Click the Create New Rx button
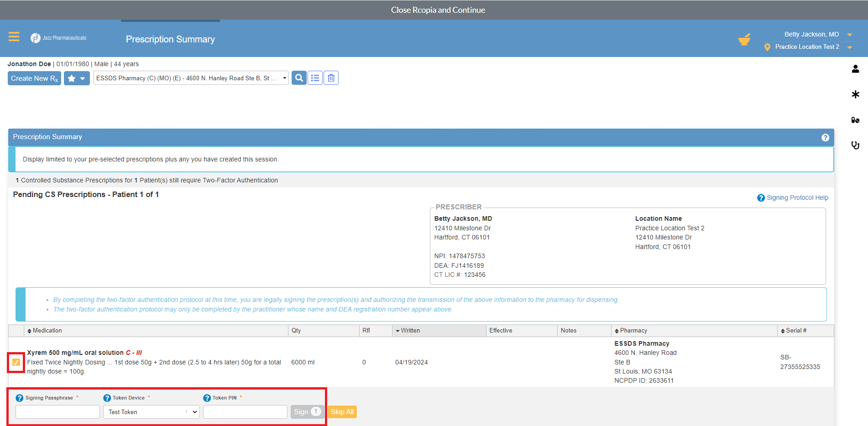This screenshot has height=426, width=868. tap(34, 78)
